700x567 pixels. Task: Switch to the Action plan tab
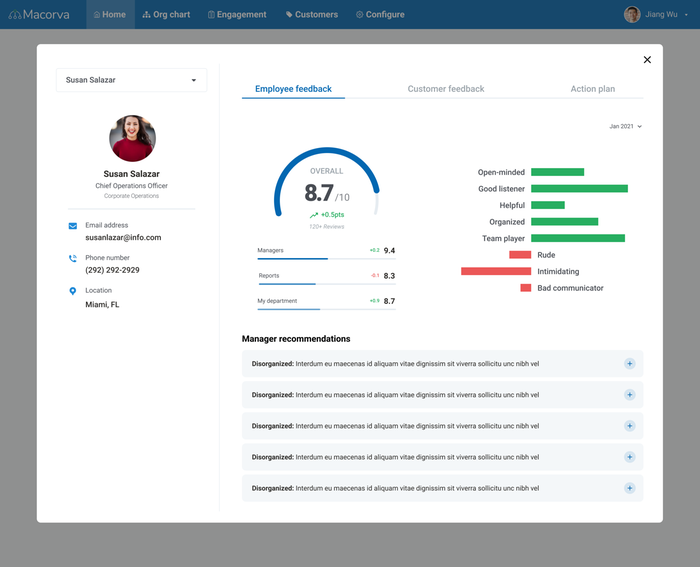click(x=592, y=89)
